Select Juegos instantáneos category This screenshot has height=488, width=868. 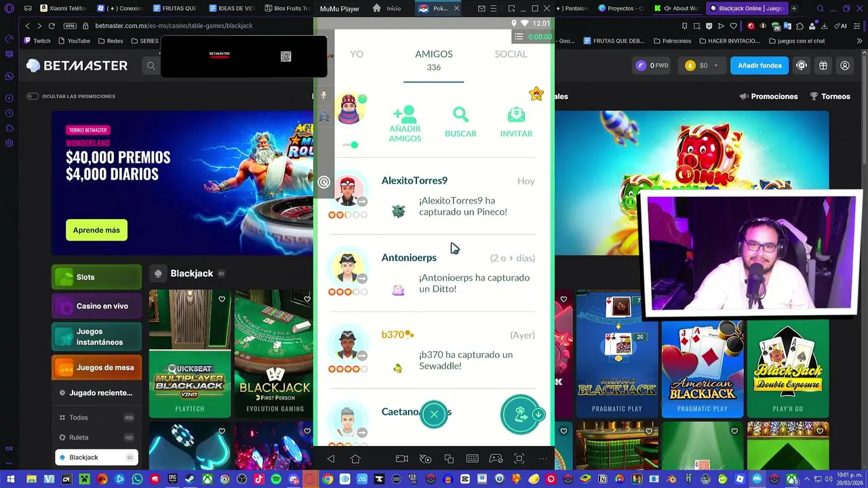pos(96,337)
